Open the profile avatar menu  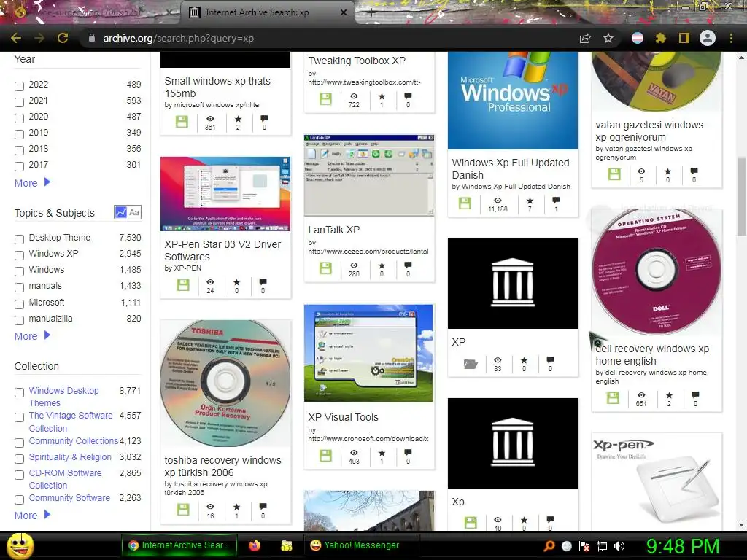coord(708,38)
